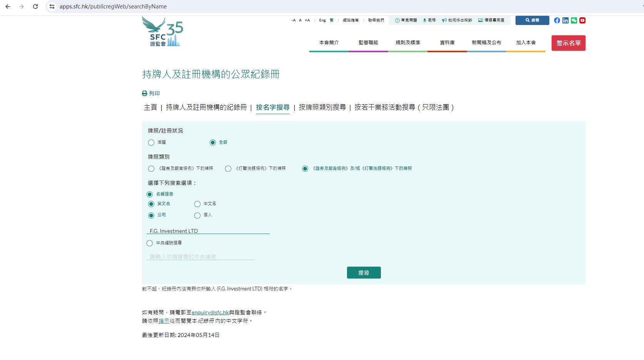Screen dimensions: 644x360
Task: Reload the page with the refresh icon
Action: click(35, 7)
